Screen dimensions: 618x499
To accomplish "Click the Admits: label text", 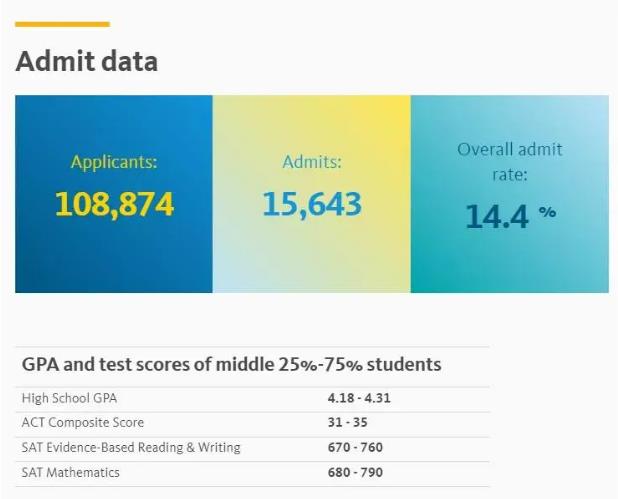I will point(312,162).
